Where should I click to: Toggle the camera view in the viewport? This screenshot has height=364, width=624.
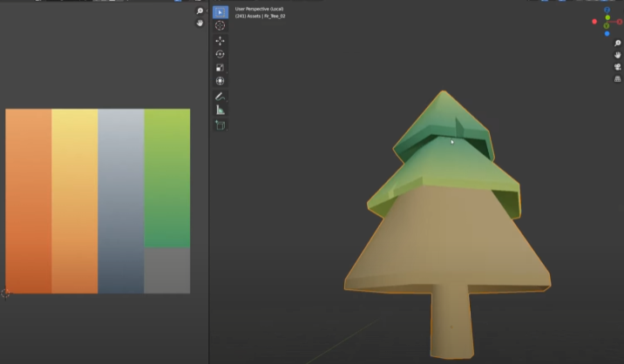(x=617, y=66)
